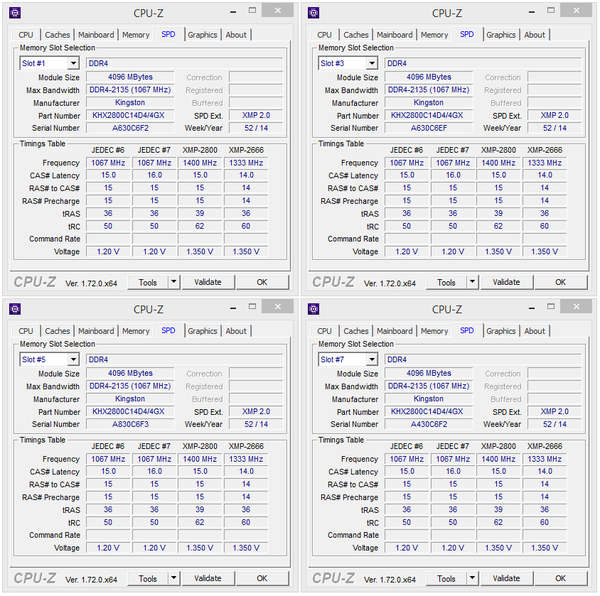
Task: Click the CPU-Z app icon in Slot #3 window
Action: (313, 13)
